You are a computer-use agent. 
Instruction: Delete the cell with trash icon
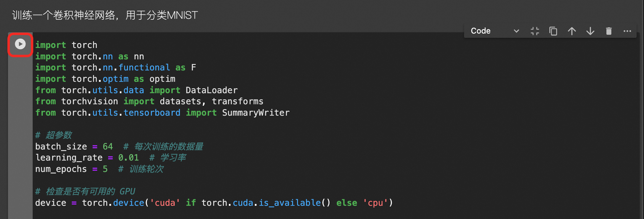[x=609, y=31]
